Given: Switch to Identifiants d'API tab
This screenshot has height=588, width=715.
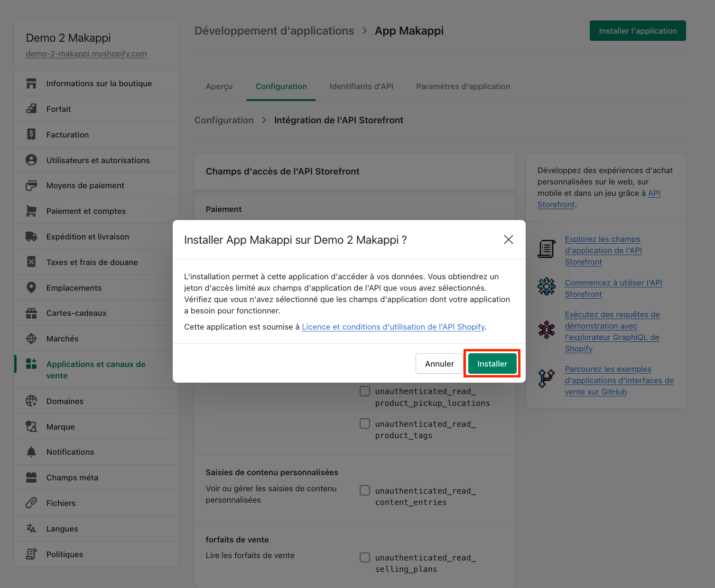Looking at the screenshot, I should [362, 86].
